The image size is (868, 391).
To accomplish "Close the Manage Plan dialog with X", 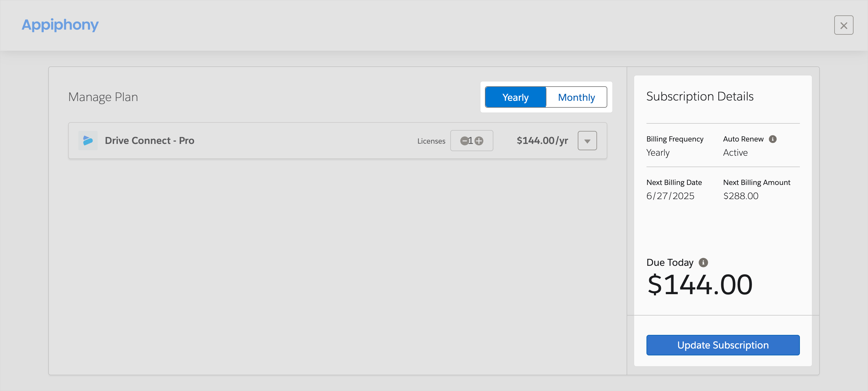I will 843,25.
